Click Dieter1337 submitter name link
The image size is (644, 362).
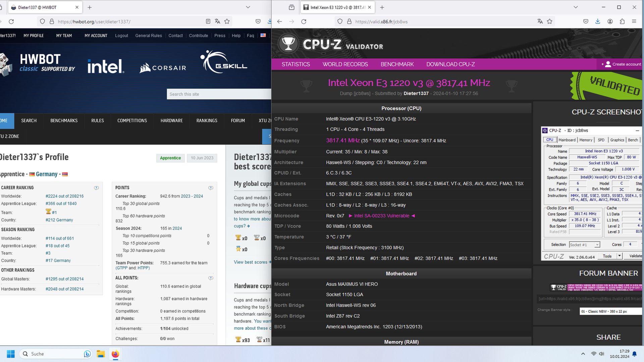(x=416, y=94)
